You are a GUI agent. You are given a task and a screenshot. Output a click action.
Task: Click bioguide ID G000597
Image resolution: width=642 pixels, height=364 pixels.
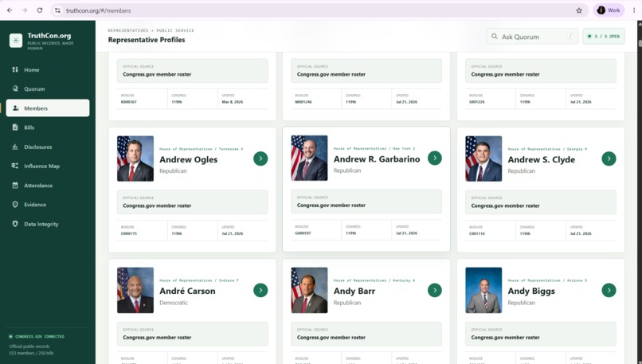(x=303, y=233)
